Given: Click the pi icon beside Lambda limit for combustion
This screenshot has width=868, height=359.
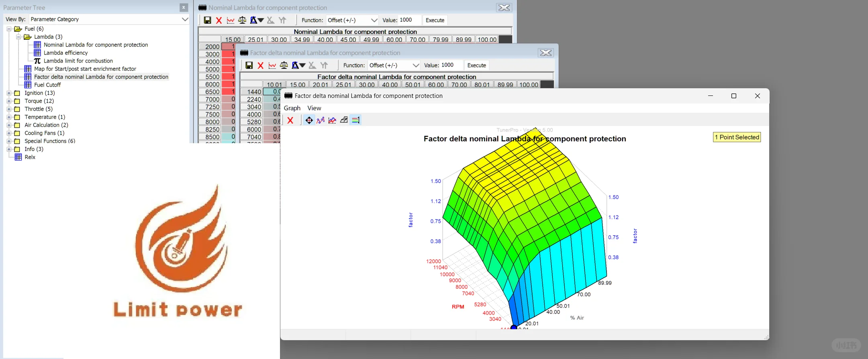Looking at the screenshot, I should point(37,61).
